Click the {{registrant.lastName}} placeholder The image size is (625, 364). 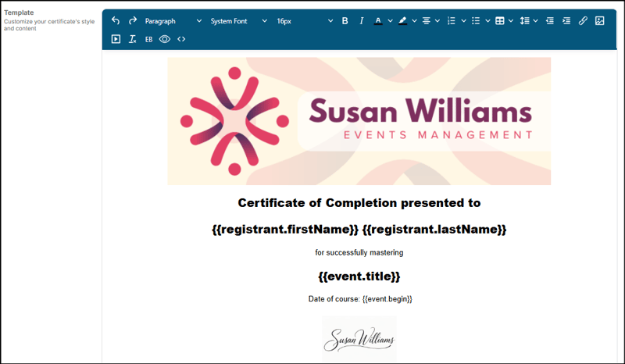434,229
